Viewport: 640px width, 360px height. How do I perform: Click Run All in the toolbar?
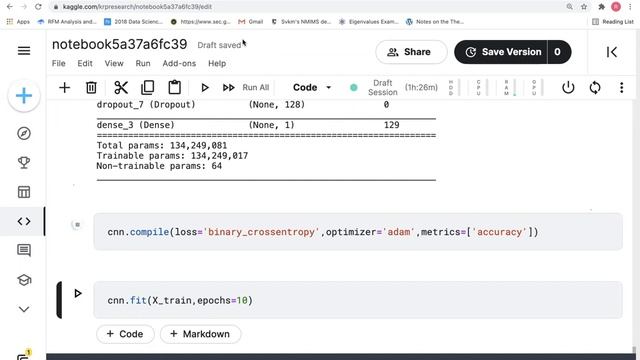246,87
